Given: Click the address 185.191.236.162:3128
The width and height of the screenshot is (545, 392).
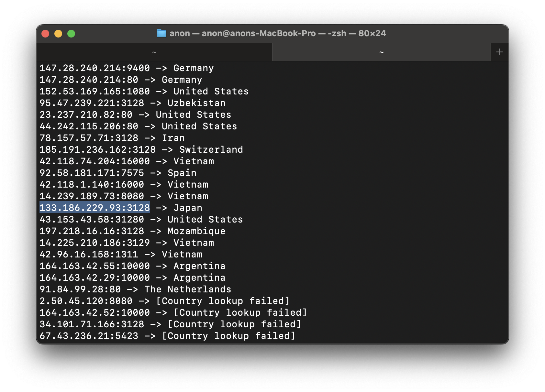Looking at the screenshot, I should (x=98, y=149).
